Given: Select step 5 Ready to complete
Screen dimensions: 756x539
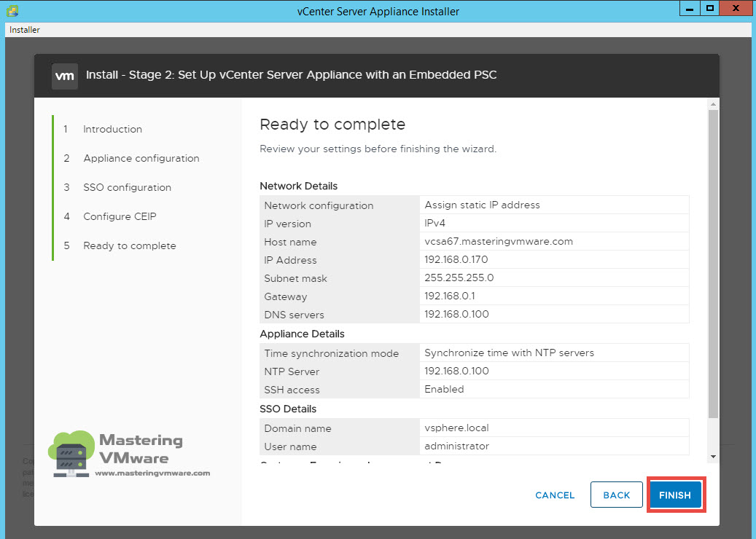Looking at the screenshot, I should pyautogui.click(x=130, y=245).
